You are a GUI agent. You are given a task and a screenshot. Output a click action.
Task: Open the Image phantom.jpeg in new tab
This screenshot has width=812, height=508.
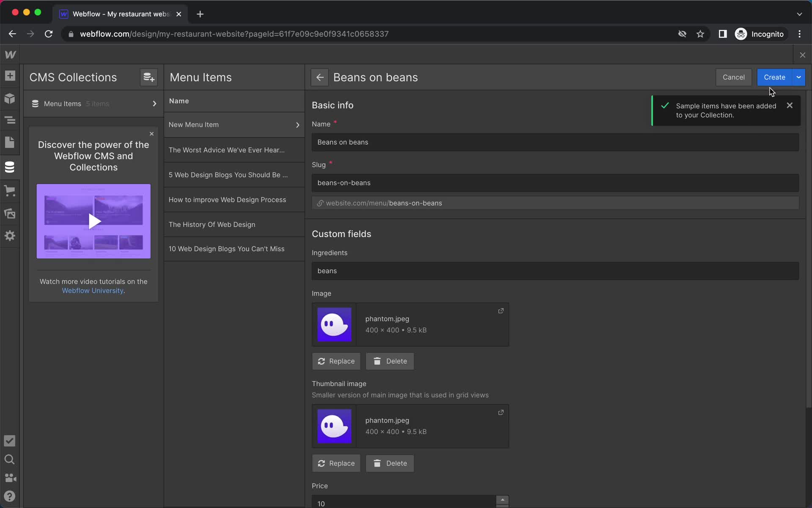click(501, 311)
